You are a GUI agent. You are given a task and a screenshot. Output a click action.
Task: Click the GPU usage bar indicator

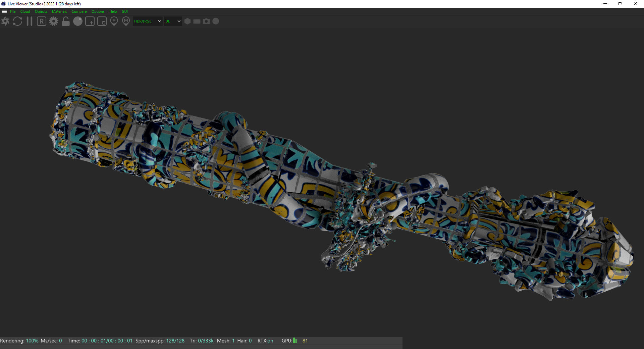click(295, 341)
